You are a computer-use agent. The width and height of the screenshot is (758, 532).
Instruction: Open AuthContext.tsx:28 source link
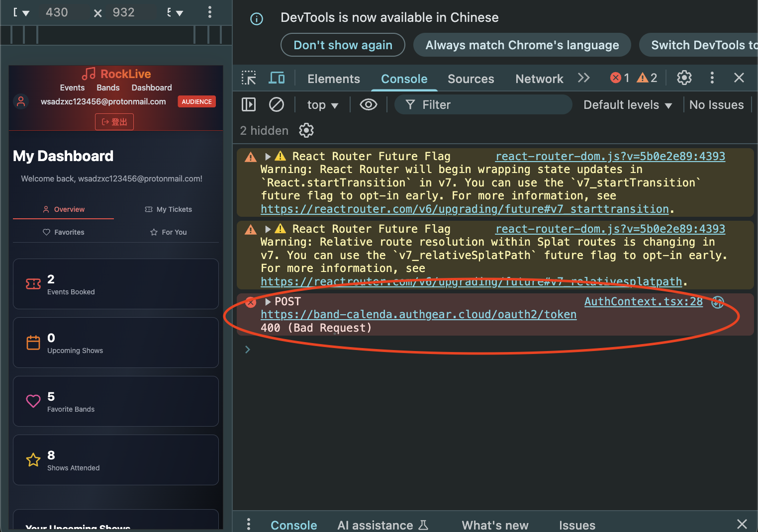pyautogui.click(x=643, y=302)
